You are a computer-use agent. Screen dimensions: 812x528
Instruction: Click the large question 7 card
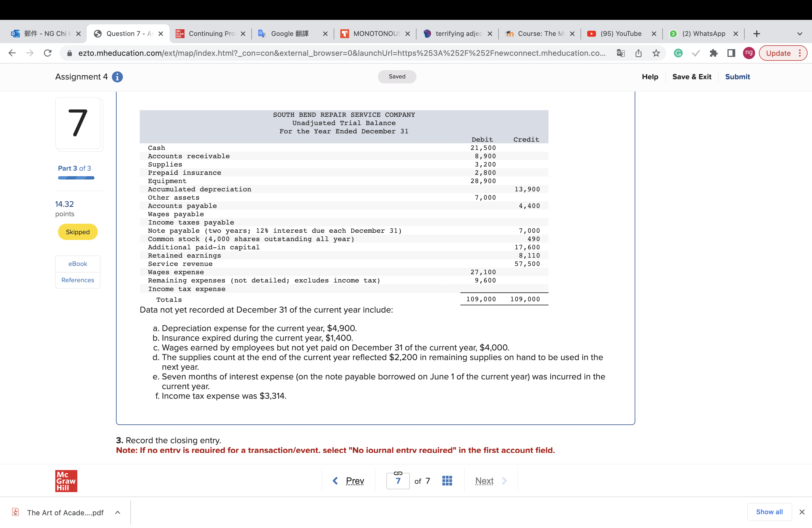click(78, 123)
